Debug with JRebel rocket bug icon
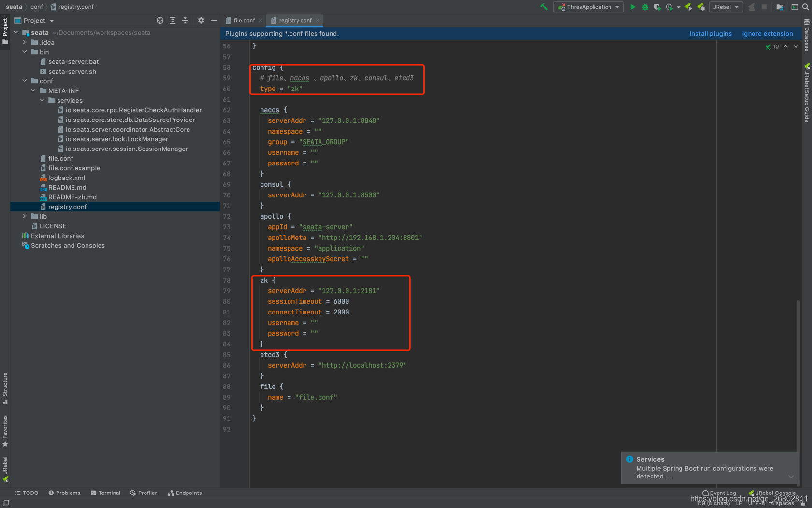This screenshot has height=508, width=812. pyautogui.click(x=701, y=7)
